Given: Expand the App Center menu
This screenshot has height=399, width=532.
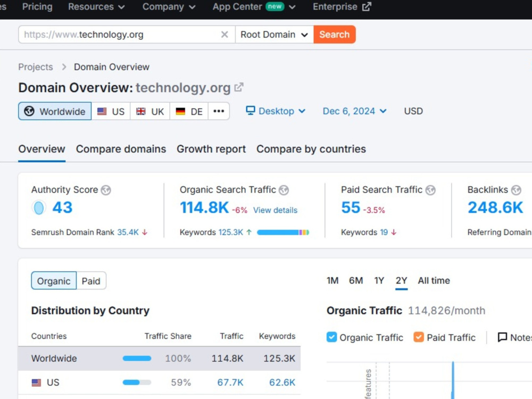Looking at the screenshot, I should tap(254, 7).
